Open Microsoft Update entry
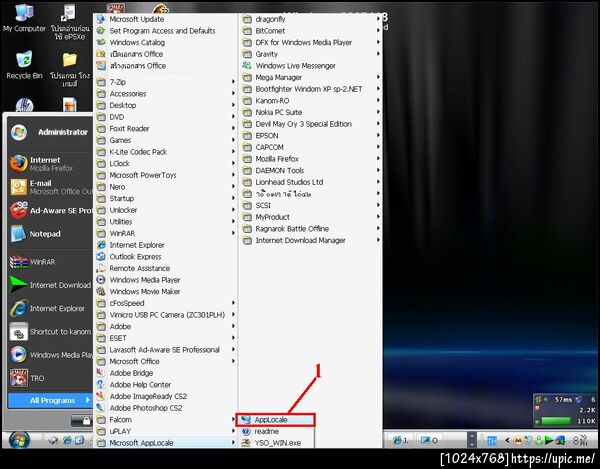Image resolution: width=600 pixels, height=469 pixels. [166, 19]
